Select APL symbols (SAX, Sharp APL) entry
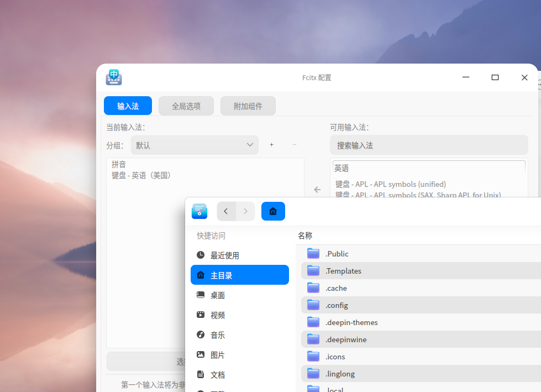This screenshot has width=541, height=392. (418, 194)
